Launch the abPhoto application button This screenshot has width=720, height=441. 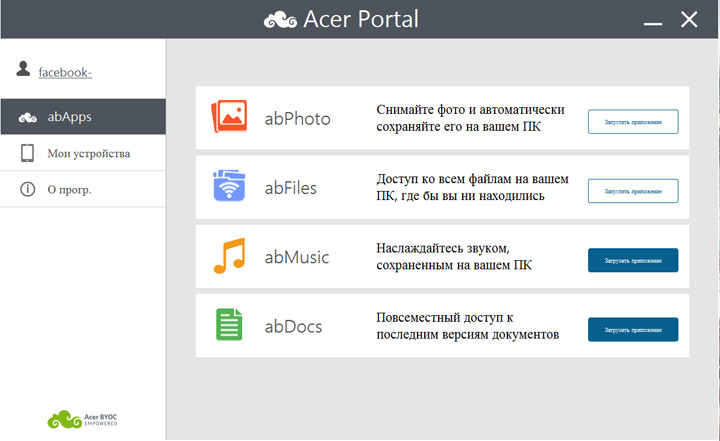(633, 122)
